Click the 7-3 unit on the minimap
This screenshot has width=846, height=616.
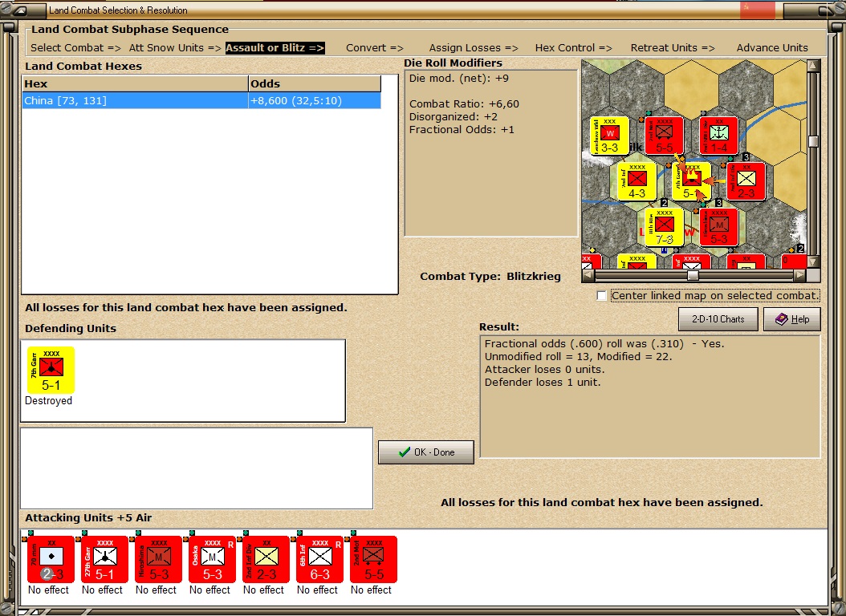click(664, 228)
